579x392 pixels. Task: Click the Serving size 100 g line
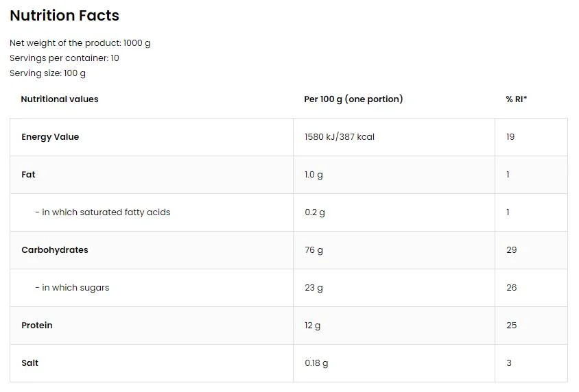click(48, 73)
